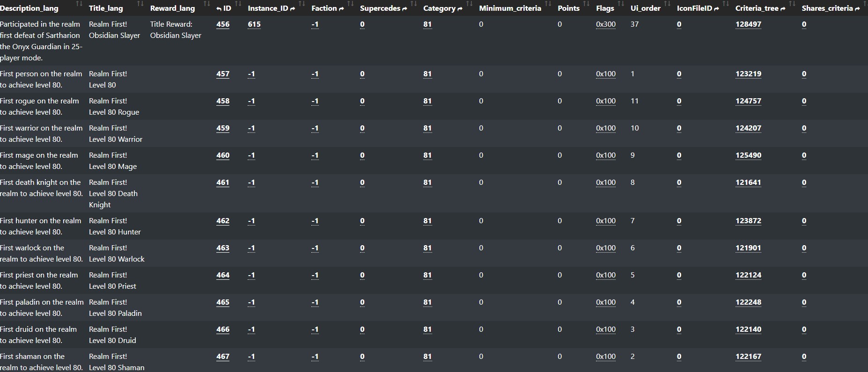Image resolution: width=868 pixels, height=372 pixels.
Task: Click the Ui_order column header
Action: point(646,8)
